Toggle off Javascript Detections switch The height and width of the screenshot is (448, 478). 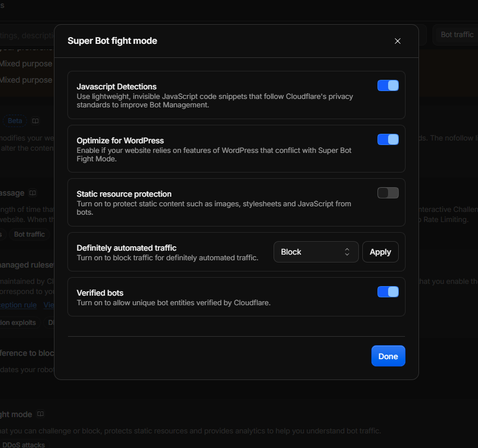[x=388, y=85]
